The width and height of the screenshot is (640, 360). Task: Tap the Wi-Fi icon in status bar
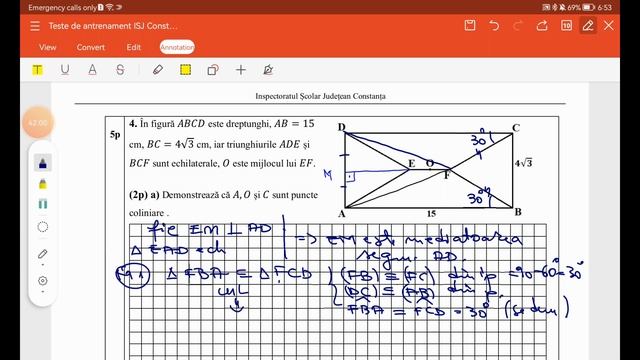109,7
